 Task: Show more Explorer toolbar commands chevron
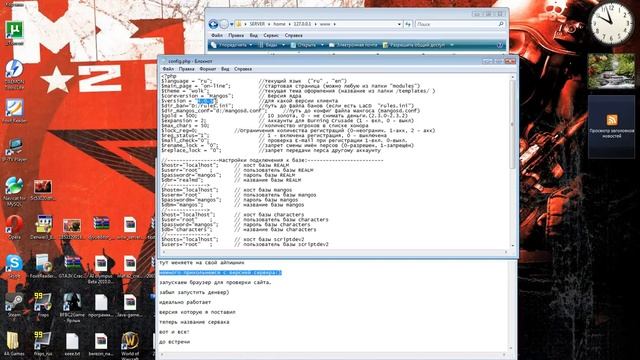point(451,45)
